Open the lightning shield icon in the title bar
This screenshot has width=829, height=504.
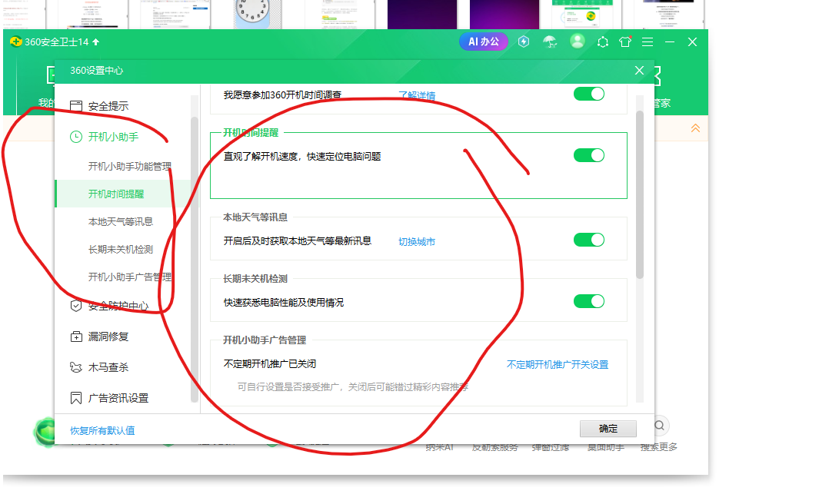(x=524, y=41)
